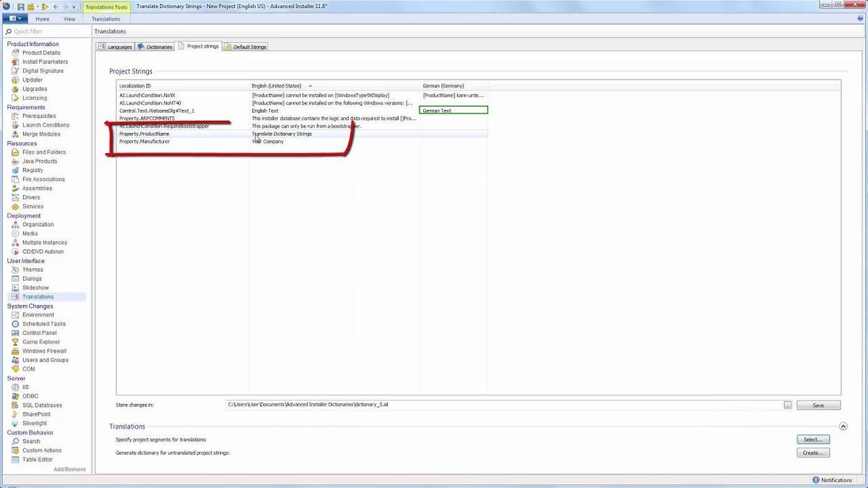Open the Upgrades page icon
The width and height of the screenshot is (868, 488).
click(16, 89)
